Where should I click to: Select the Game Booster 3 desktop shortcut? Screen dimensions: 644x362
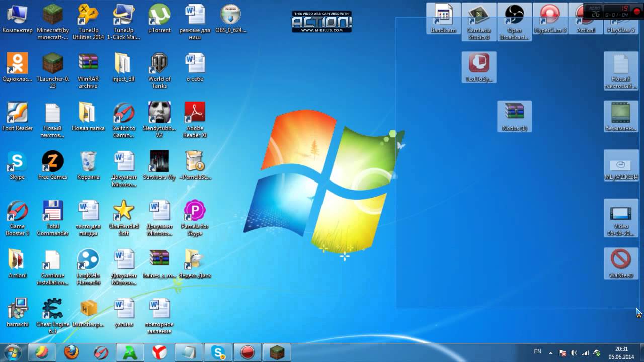(17, 219)
